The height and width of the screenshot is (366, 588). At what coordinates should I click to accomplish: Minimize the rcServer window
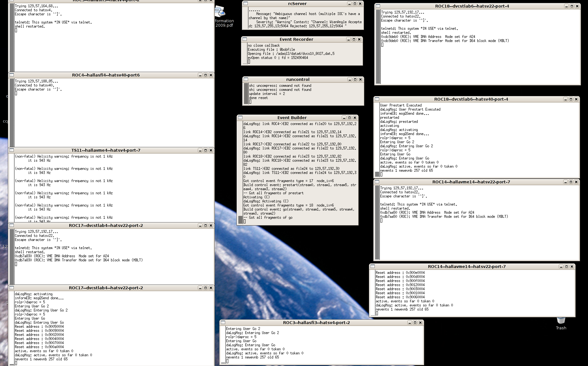pos(349,4)
